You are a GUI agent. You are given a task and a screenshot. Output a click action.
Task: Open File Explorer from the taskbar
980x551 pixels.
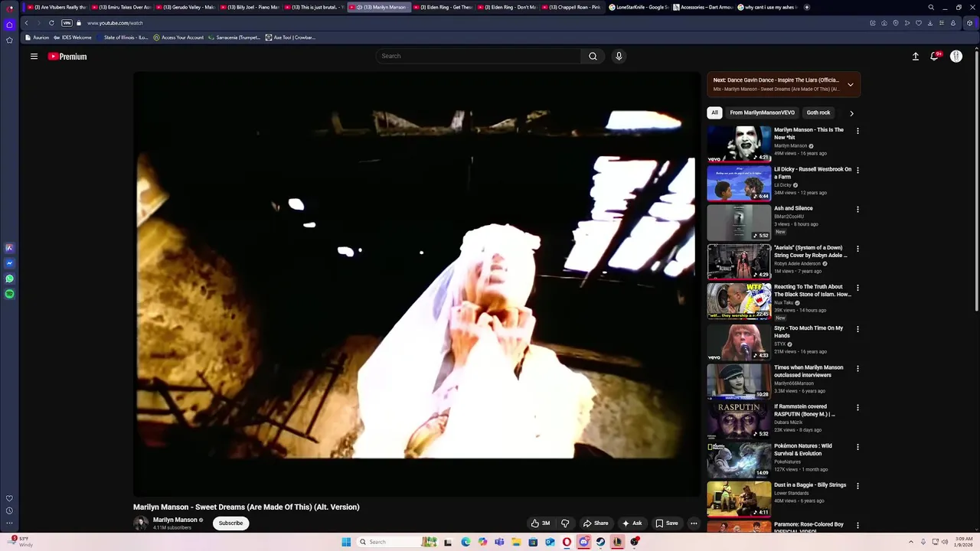[516, 542]
